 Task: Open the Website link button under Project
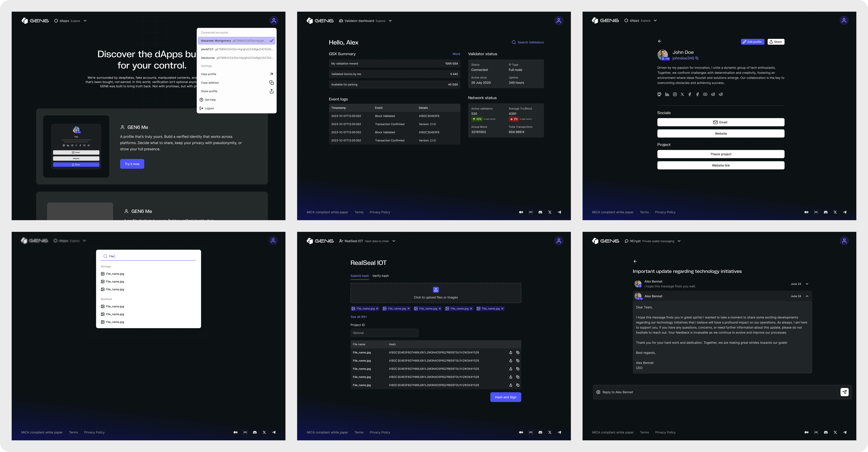[721, 165]
